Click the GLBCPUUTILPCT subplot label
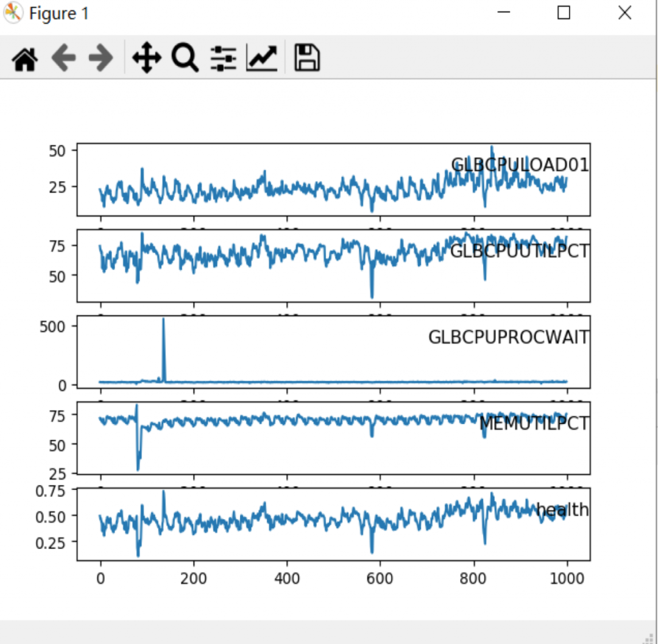 pyautogui.click(x=520, y=251)
